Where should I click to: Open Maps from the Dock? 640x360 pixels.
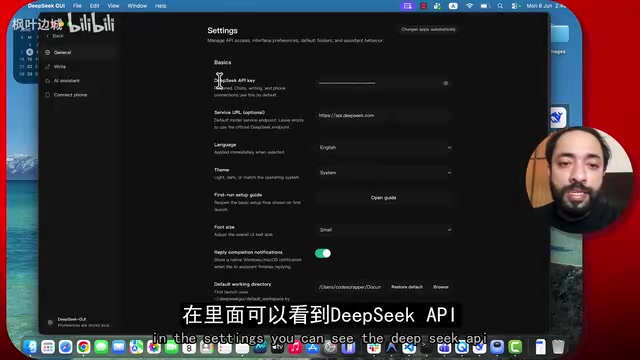[x=136, y=347]
